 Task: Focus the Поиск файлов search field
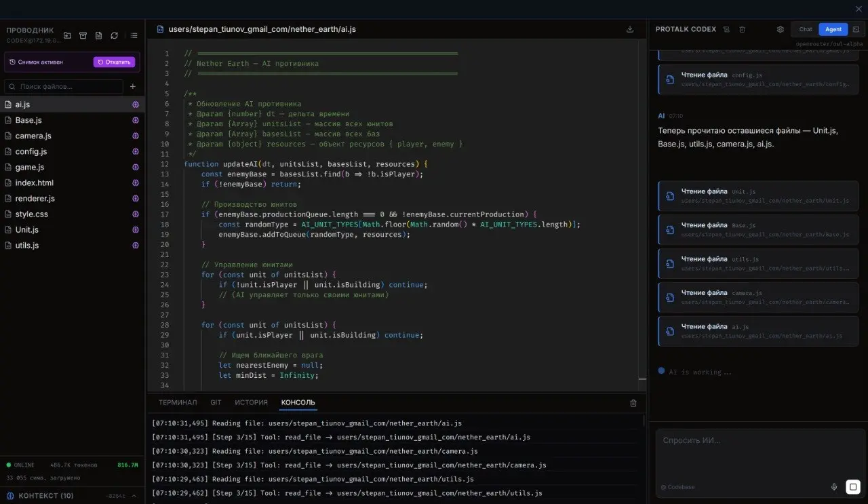click(64, 86)
